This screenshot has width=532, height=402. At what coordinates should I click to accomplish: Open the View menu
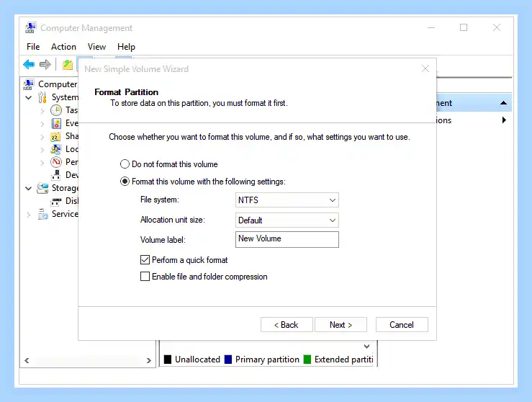[x=96, y=47]
